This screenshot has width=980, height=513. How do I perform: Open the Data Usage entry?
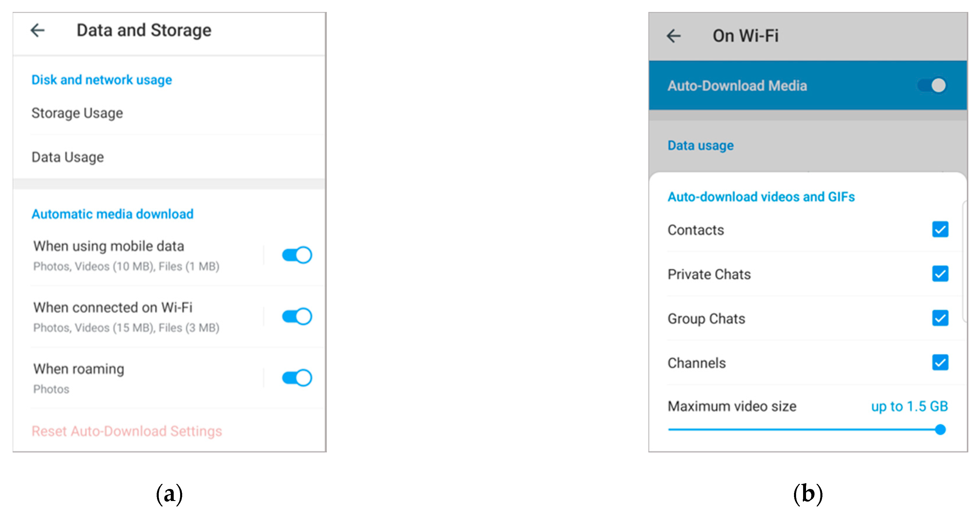68,157
